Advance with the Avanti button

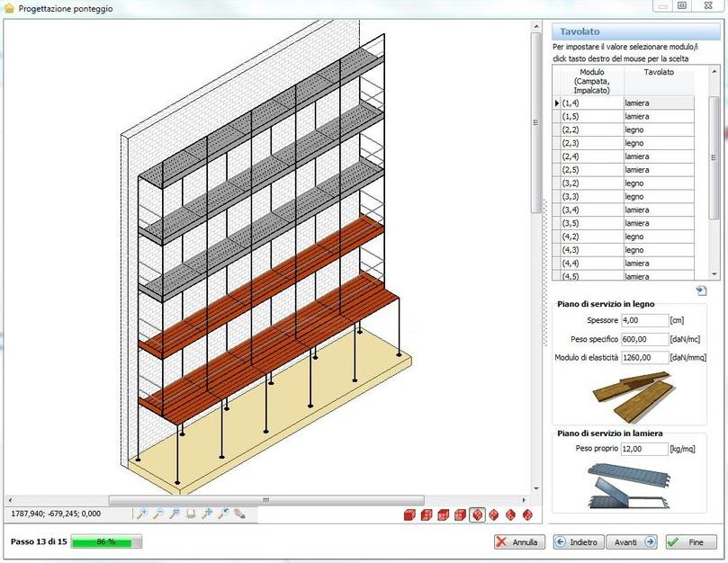(x=633, y=542)
